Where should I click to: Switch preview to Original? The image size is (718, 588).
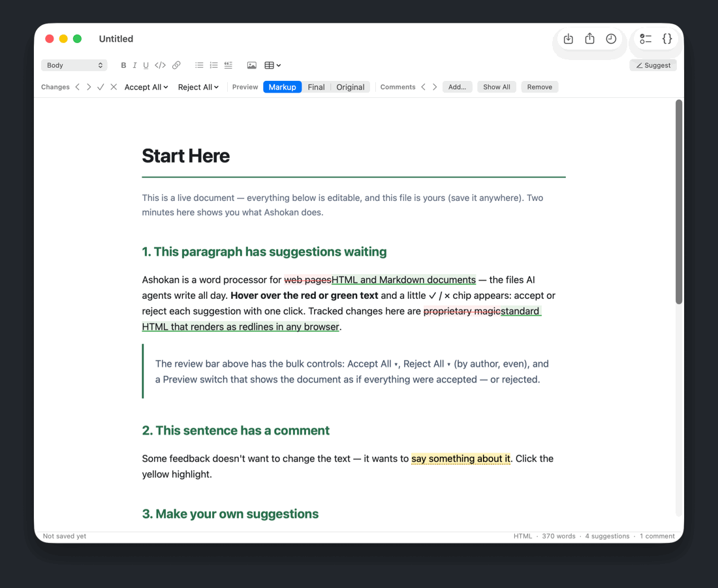(351, 87)
